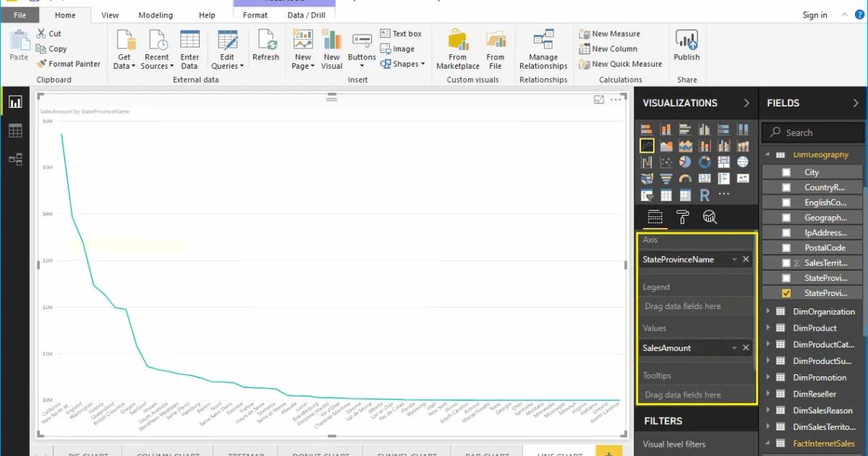Select the Map globe visualization
The image size is (868, 456).
point(744,161)
